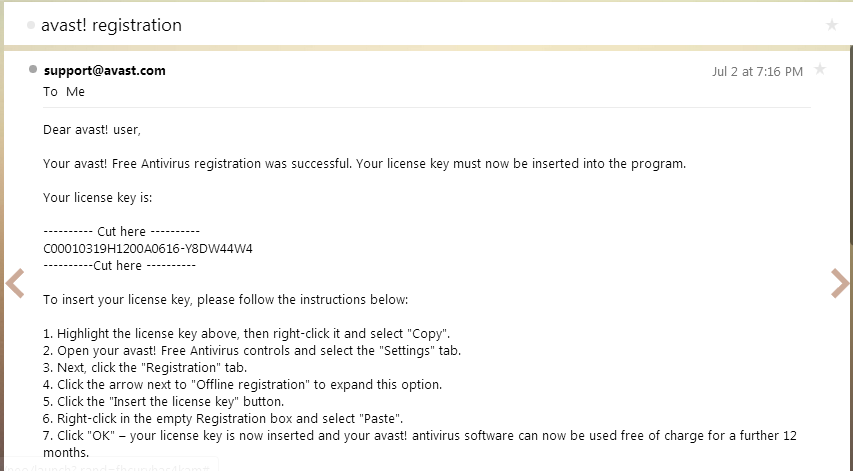Click the status dot beside the subject title
Screen dimensions: 853x471
[x=32, y=25]
